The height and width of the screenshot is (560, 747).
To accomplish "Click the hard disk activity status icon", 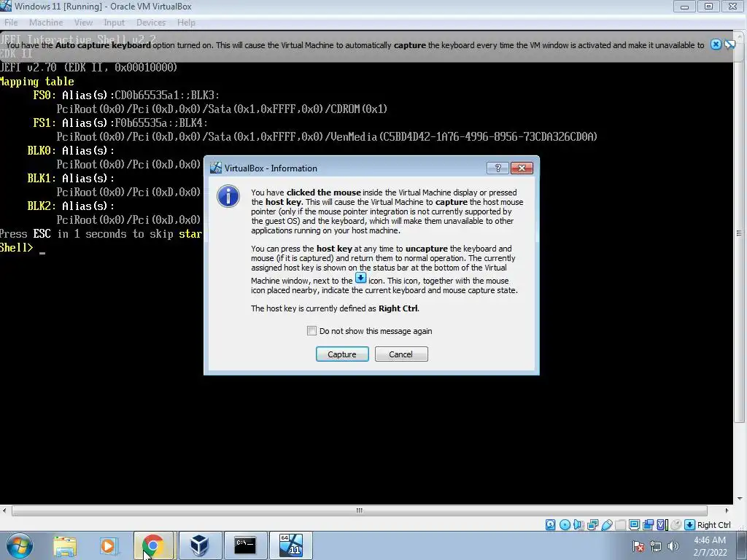I will click(x=550, y=525).
